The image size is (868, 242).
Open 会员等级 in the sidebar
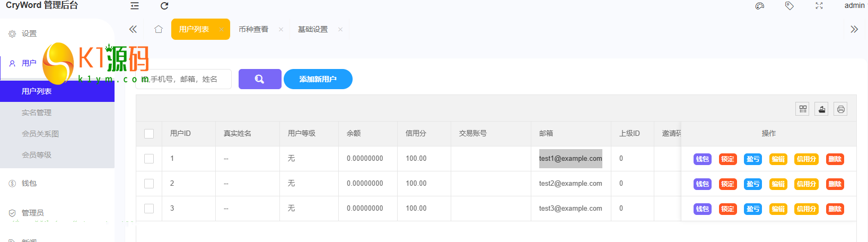pyautogui.click(x=57, y=155)
